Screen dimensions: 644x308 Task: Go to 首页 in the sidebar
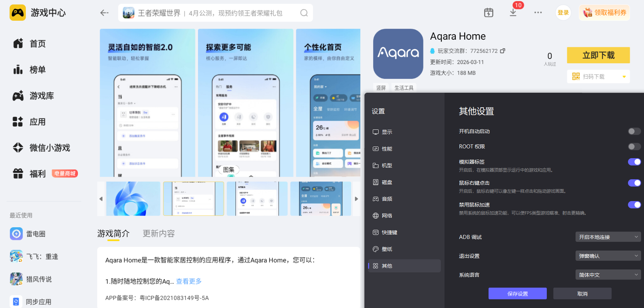(x=29, y=44)
